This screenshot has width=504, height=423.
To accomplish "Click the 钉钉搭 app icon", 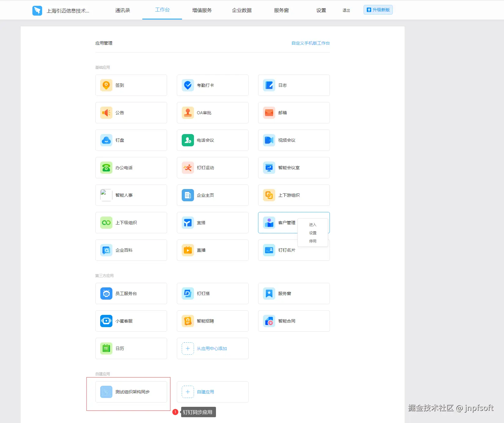I will [x=188, y=294].
